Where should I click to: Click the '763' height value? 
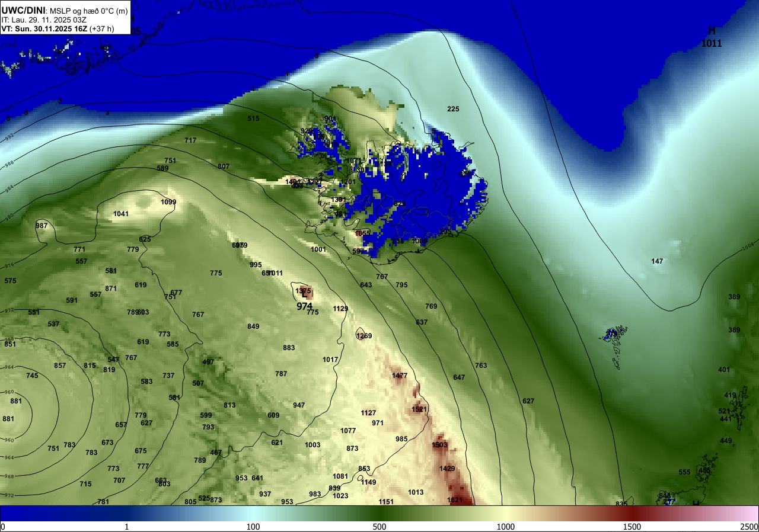click(481, 366)
